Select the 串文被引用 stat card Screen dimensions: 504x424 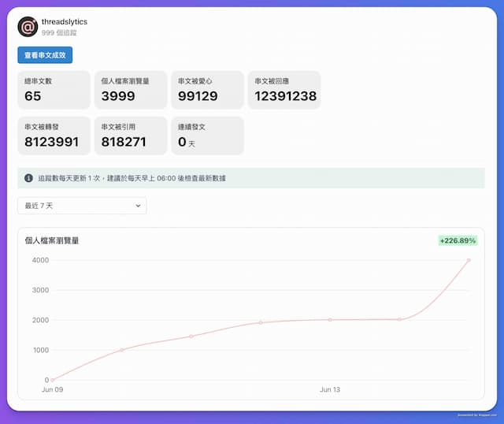click(131, 136)
